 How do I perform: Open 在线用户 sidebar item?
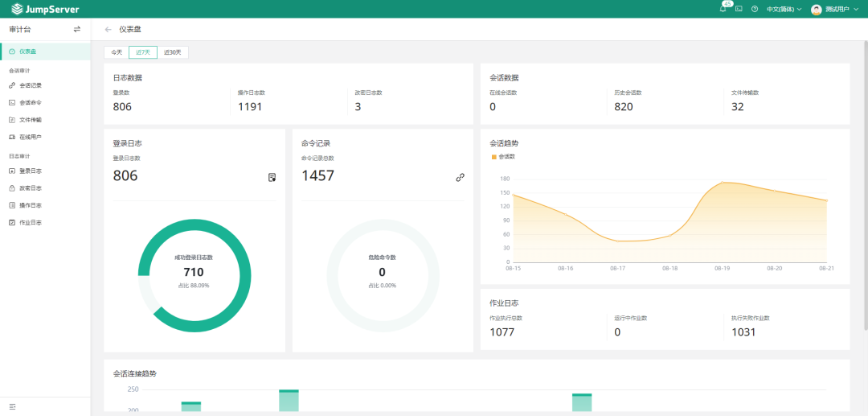(x=31, y=137)
